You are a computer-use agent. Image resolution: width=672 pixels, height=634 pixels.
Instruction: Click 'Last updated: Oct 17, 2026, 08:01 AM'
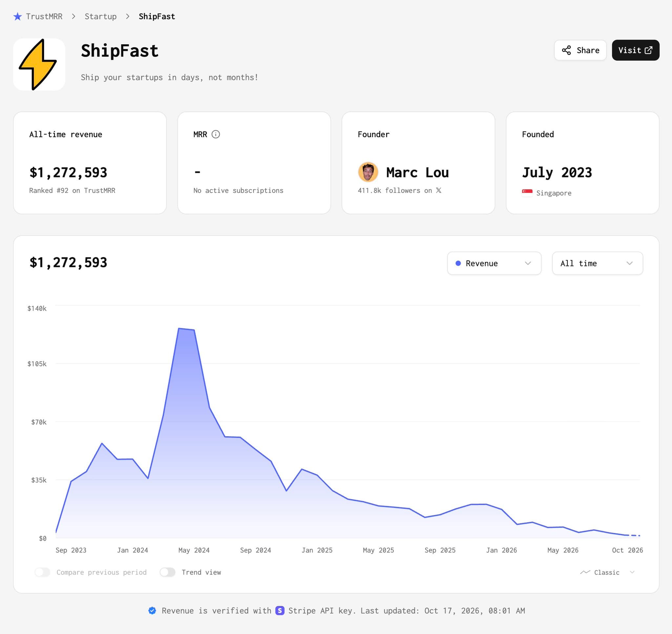click(x=443, y=610)
